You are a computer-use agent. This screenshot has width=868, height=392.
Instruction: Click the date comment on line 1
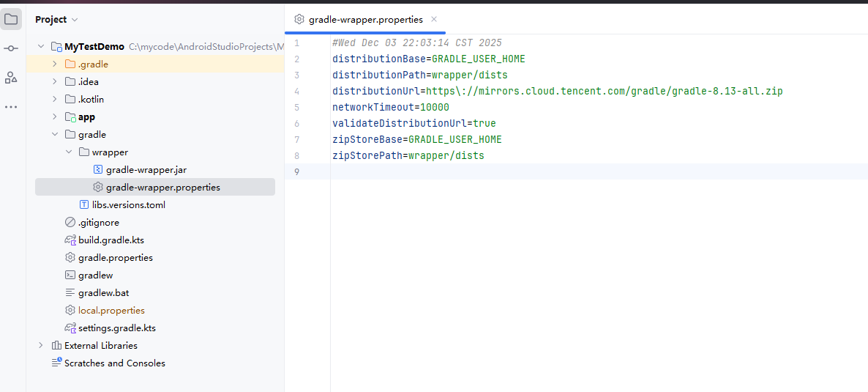[417, 42]
